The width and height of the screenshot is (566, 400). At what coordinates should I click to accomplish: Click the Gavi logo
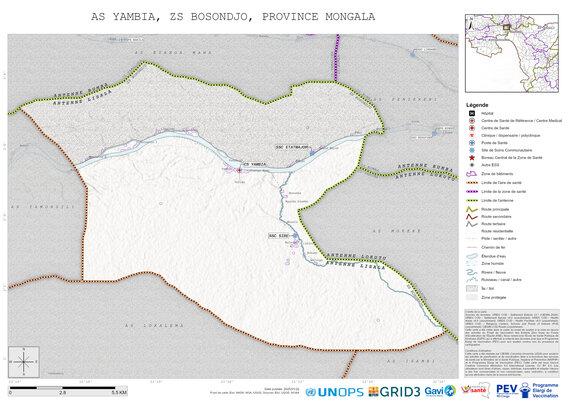pyautogui.click(x=440, y=391)
